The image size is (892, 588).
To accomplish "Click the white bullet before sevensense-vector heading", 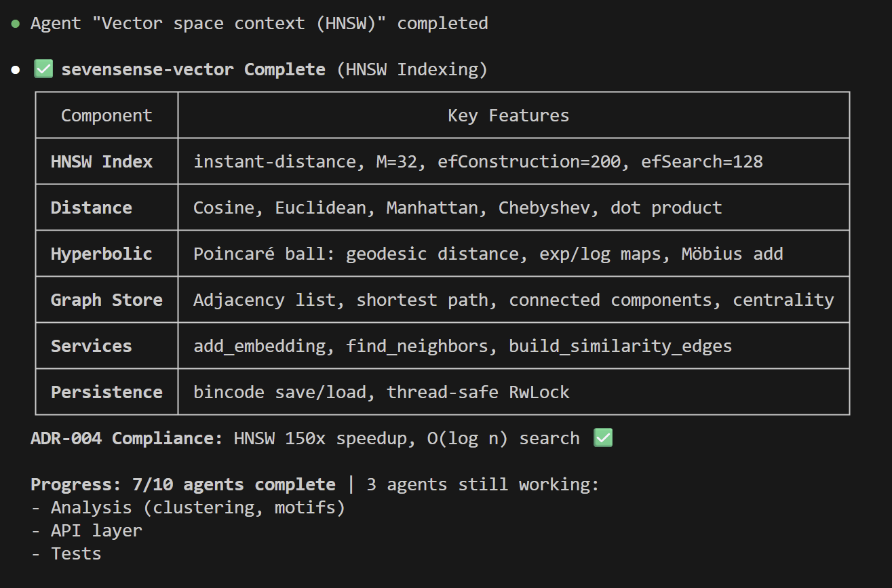I will (x=15, y=70).
